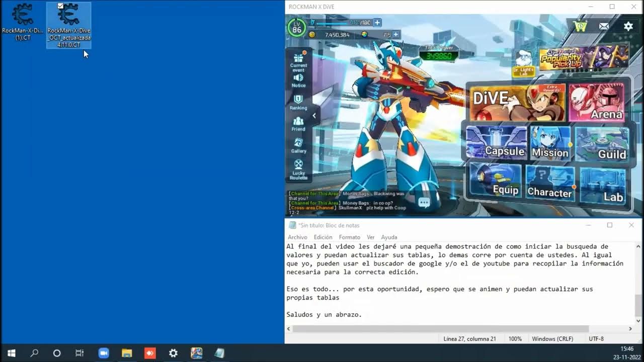This screenshot has height=362, width=644.
Task: Click the player level 86 badge
Action: pyautogui.click(x=297, y=28)
